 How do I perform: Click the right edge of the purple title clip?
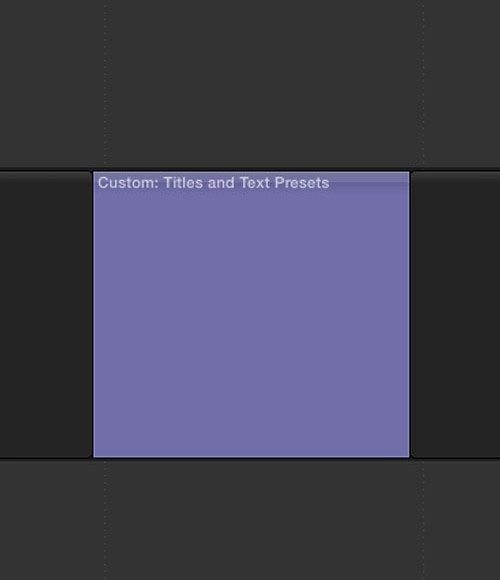point(409,314)
